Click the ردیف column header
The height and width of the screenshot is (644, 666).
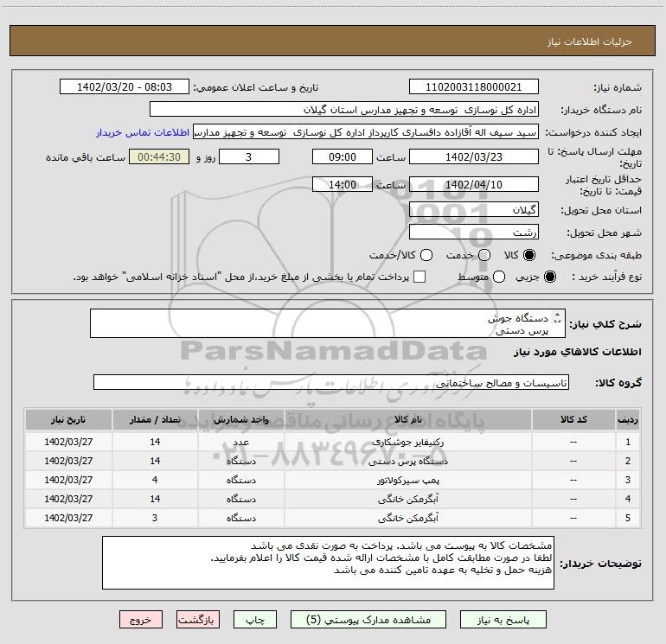point(628,419)
